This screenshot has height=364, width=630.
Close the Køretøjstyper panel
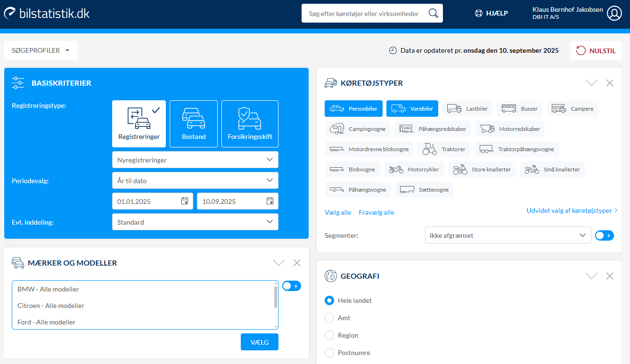tap(610, 83)
